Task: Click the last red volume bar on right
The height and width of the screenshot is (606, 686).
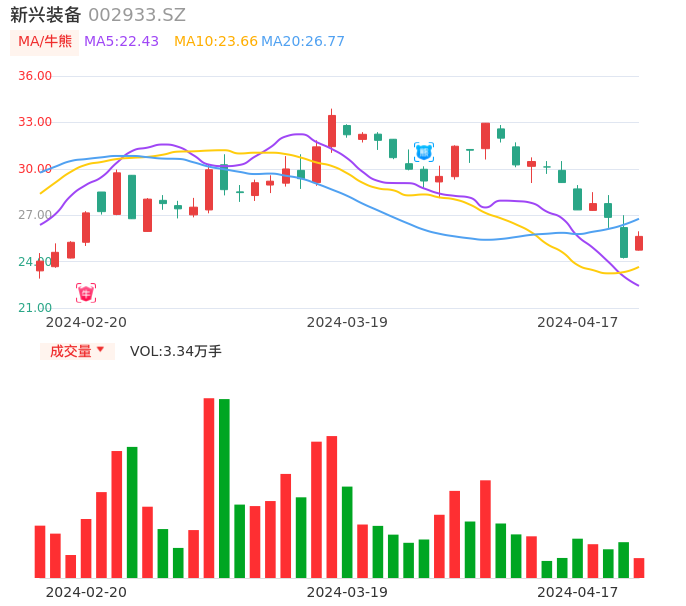Action: pyautogui.click(x=639, y=568)
